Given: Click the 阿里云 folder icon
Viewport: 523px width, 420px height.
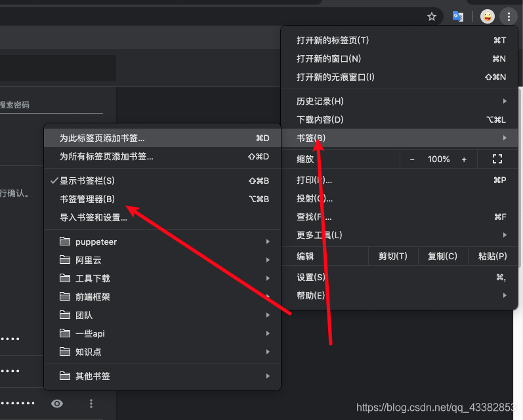Looking at the screenshot, I should coord(65,259).
